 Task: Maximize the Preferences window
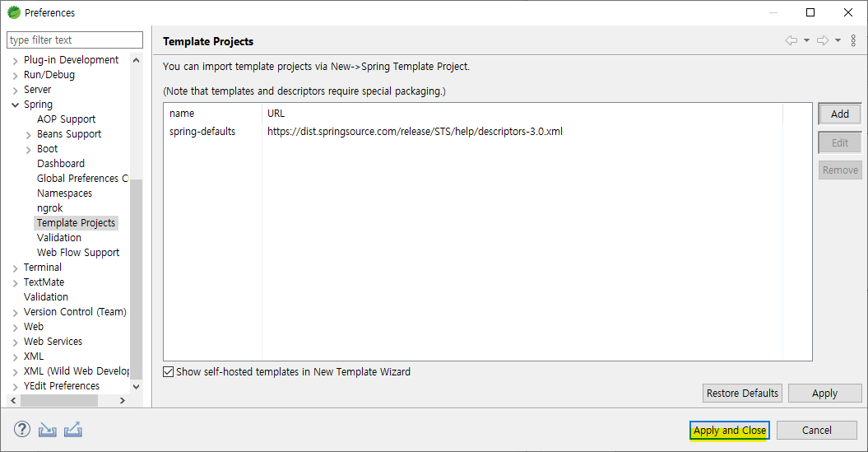click(810, 12)
